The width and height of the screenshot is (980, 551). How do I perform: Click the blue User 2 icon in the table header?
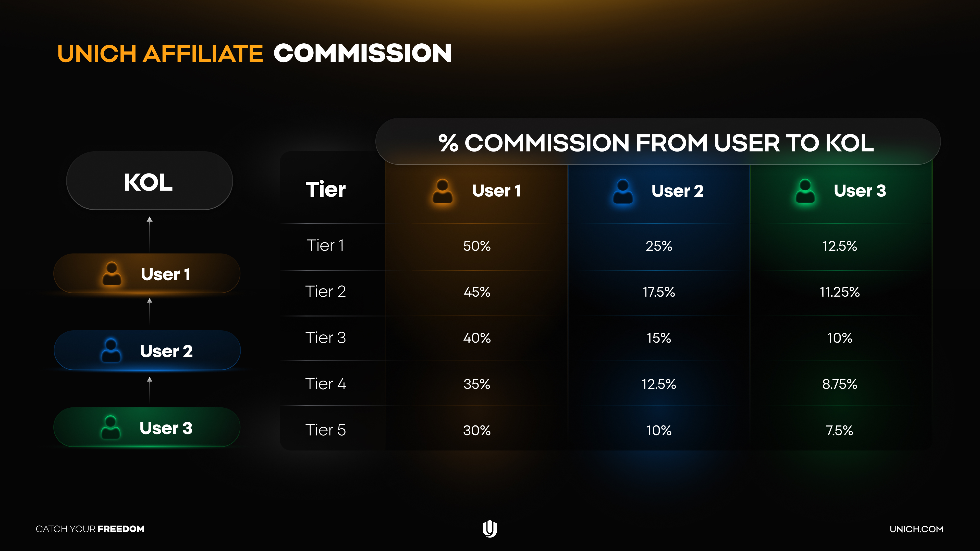point(623,191)
